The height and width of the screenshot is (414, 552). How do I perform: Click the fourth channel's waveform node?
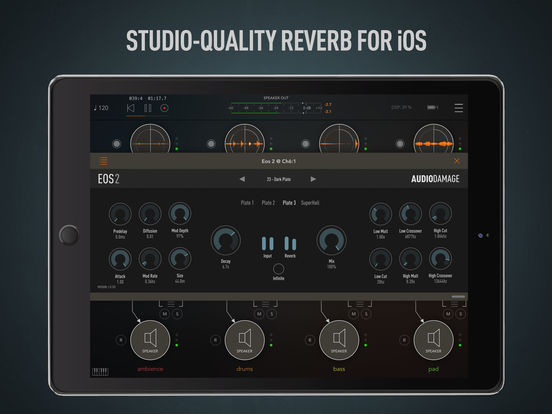[x=433, y=139]
